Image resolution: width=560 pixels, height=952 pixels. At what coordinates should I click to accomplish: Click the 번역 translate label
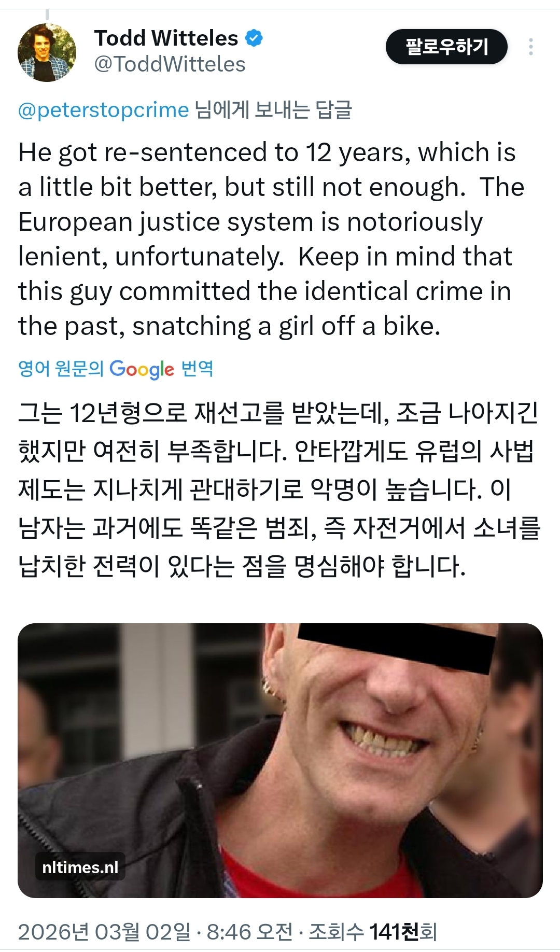[x=197, y=368]
